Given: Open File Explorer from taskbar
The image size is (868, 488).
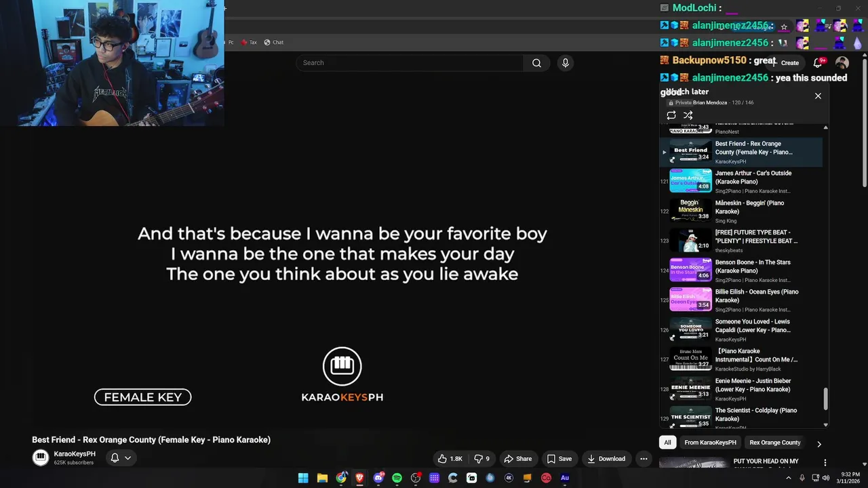Looking at the screenshot, I should tap(322, 478).
